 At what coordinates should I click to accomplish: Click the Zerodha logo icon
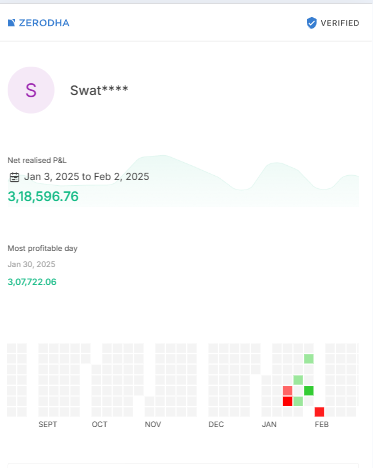tap(11, 23)
